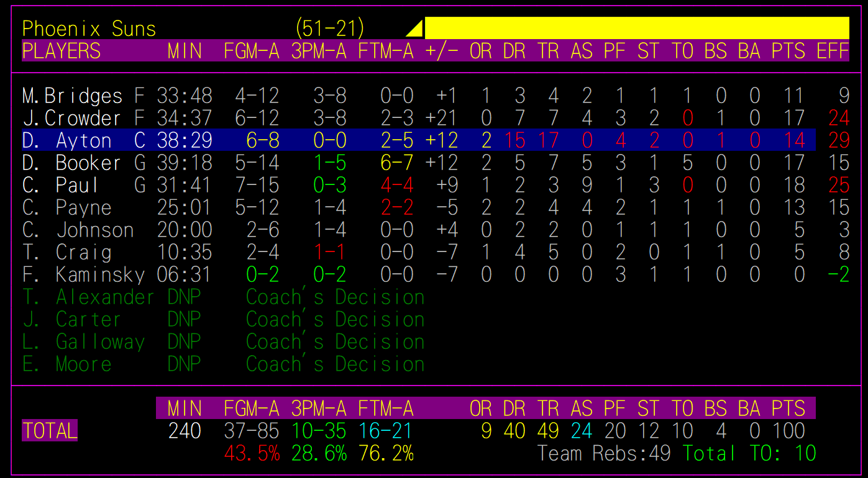
Task: Click Payne's minutes value 25:01
Action: tap(185, 207)
